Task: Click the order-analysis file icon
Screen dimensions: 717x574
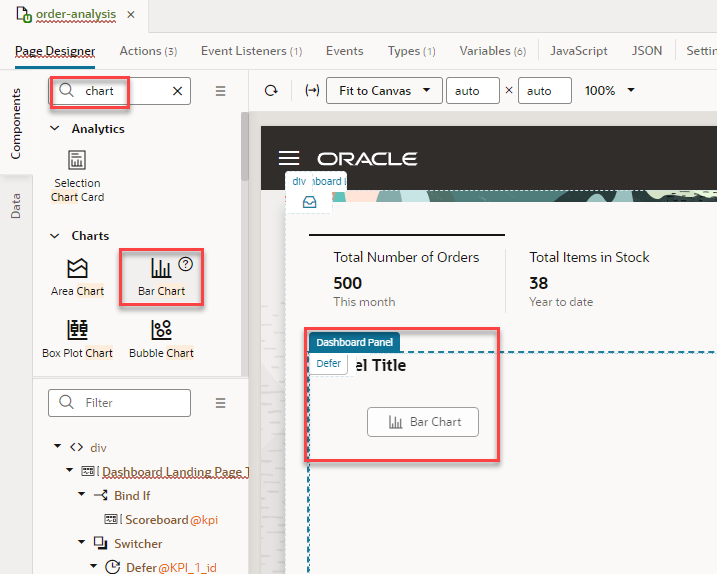Action: (24, 14)
